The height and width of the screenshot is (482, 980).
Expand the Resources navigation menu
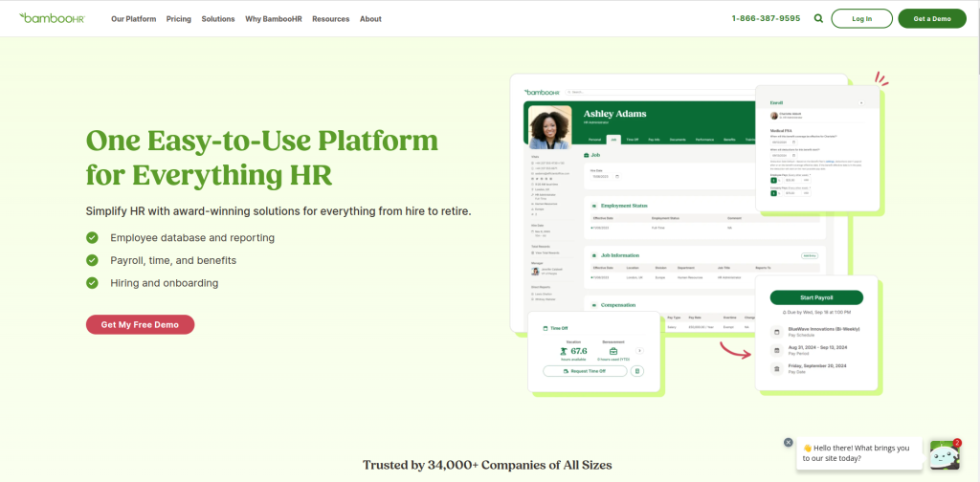pos(330,19)
